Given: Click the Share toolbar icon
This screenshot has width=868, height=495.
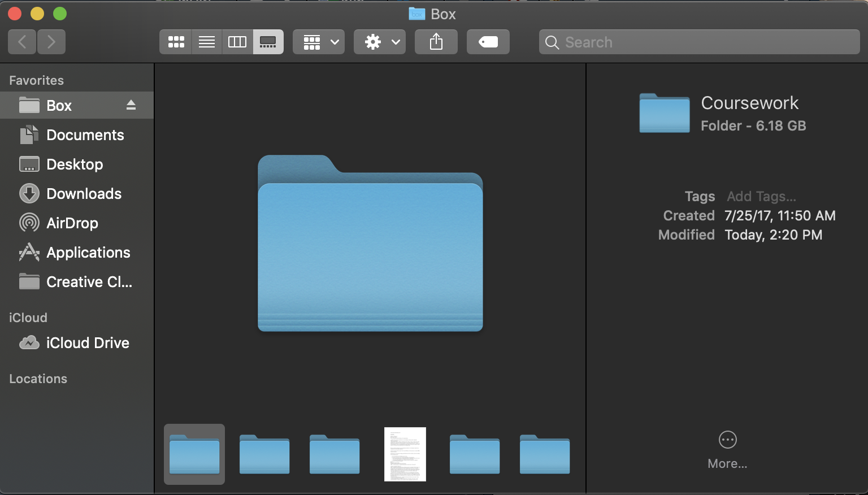Looking at the screenshot, I should click(436, 42).
